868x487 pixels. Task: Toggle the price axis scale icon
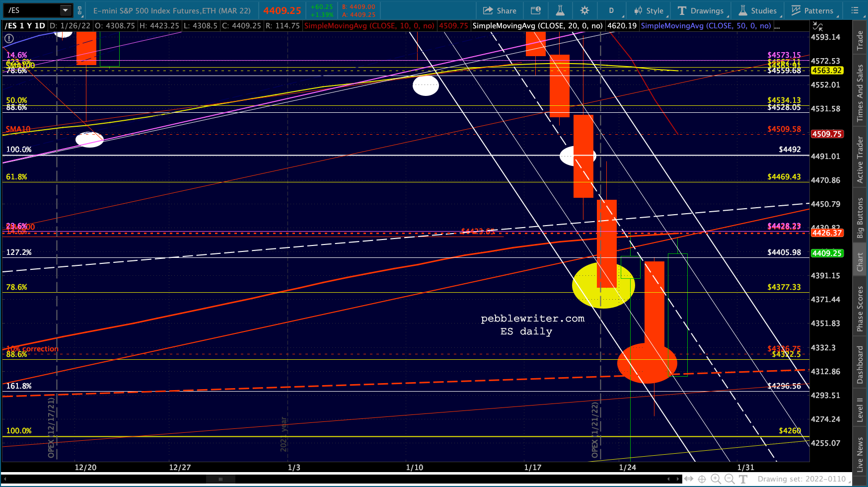point(817,26)
